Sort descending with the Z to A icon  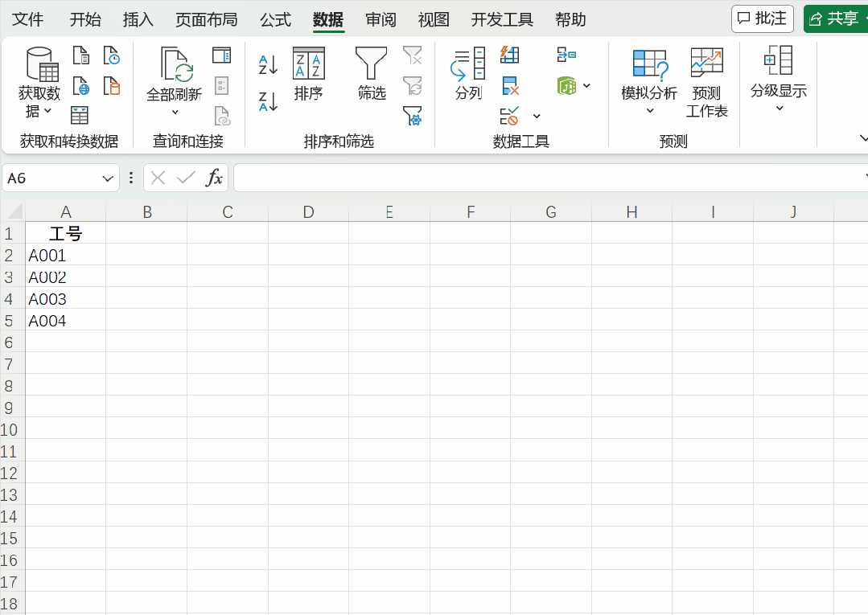[269, 102]
